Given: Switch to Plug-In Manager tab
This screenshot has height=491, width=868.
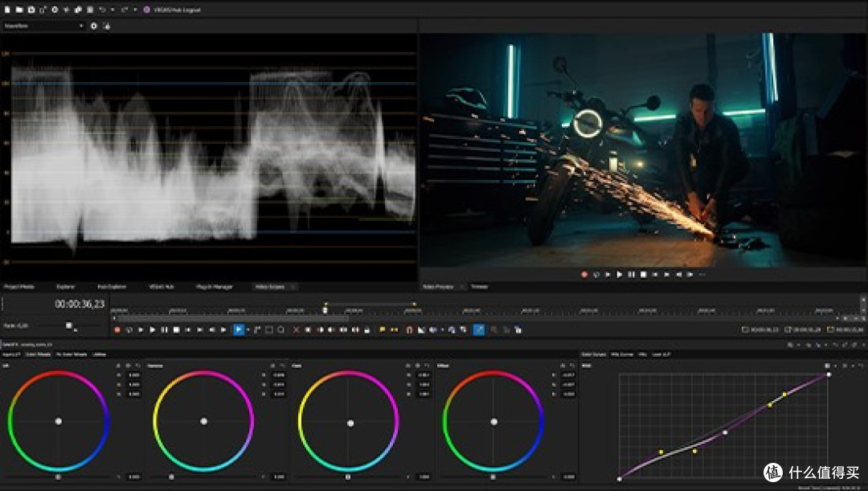Looking at the screenshot, I should 215,287.
